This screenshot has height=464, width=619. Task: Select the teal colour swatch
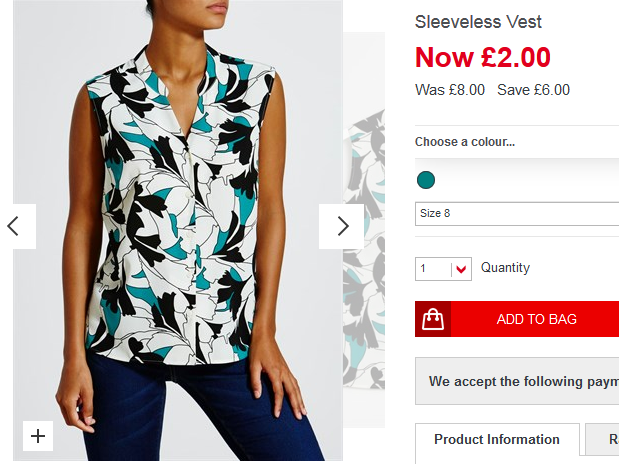pyautogui.click(x=426, y=180)
